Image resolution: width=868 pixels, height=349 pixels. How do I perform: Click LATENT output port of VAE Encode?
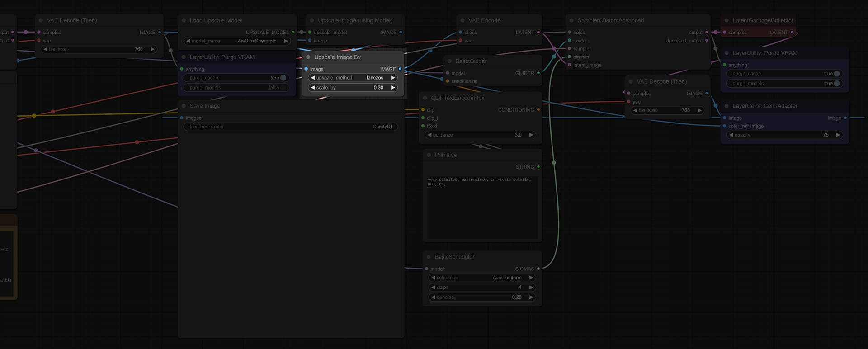click(538, 33)
